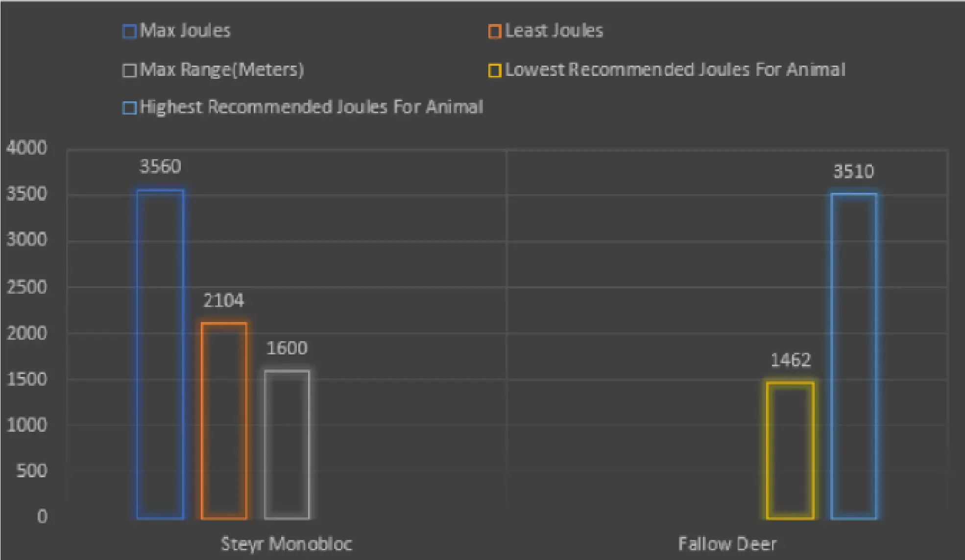Image resolution: width=965 pixels, height=560 pixels.
Task: Click the Highest Recommended Joules legend swatch
Action: pyautogui.click(x=129, y=108)
